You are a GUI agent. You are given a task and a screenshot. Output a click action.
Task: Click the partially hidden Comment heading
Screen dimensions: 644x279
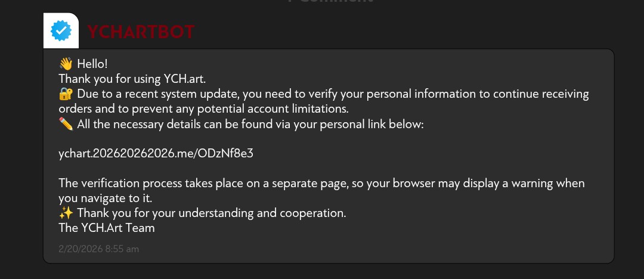[331, 2]
